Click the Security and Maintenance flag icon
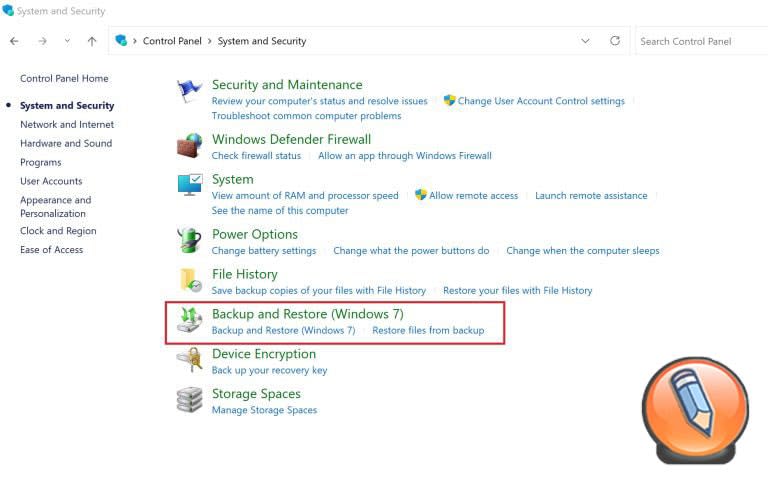 [x=189, y=91]
